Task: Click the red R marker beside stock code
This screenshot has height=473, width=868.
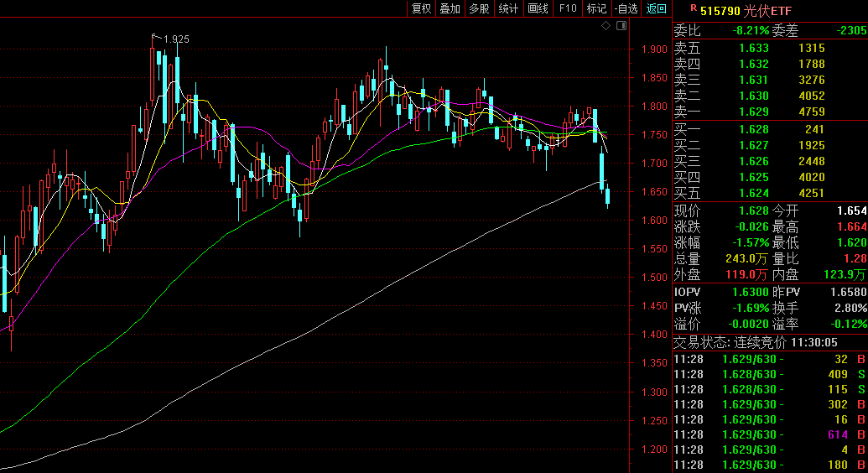Action: tap(693, 8)
